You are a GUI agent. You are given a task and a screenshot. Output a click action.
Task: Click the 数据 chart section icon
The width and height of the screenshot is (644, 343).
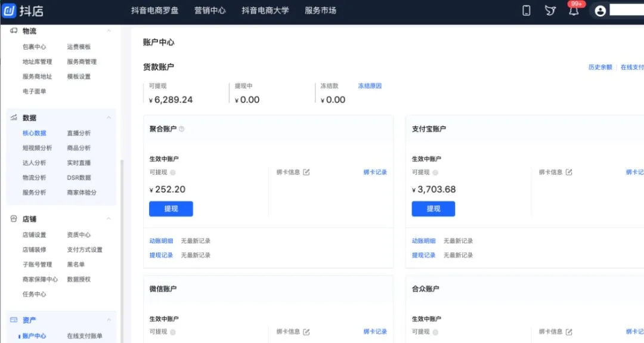pos(14,118)
